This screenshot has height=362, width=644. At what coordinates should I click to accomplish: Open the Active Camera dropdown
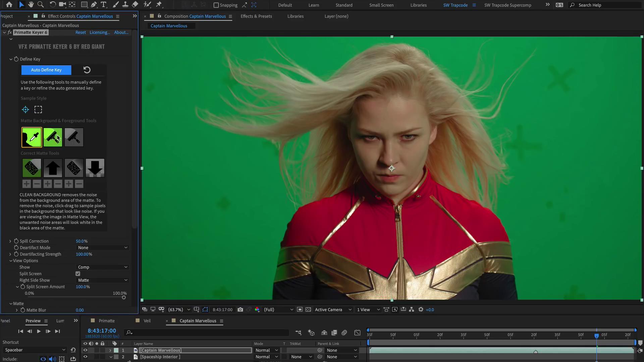pyautogui.click(x=333, y=310)
